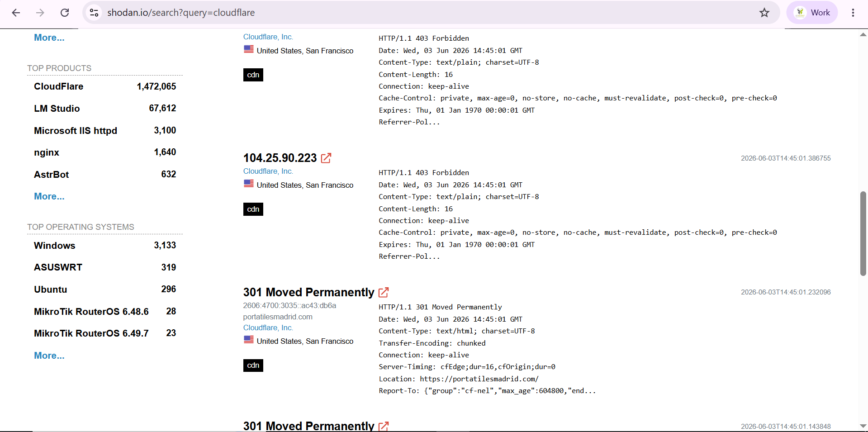Screen dimensions: 868x432
Task: Click the portatilesmadrid.com hostname text
Action: (x=278, y=317)
